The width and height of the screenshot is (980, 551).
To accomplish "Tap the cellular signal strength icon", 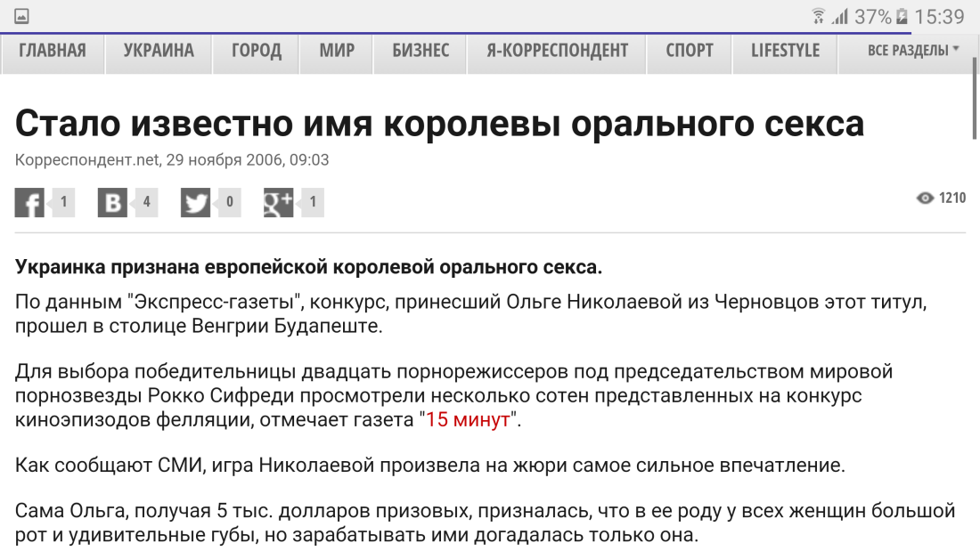I will (x=840, y=15).
